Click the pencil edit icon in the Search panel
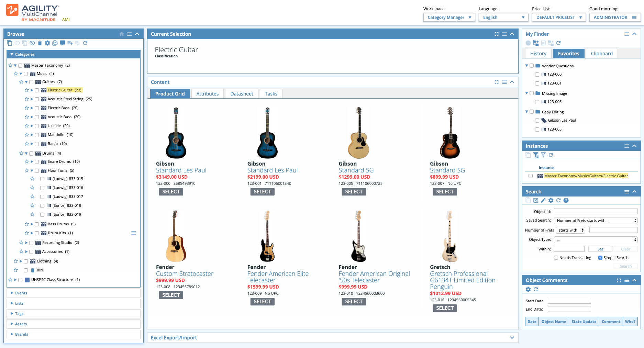Image resolution: width=644 pixels, height=348 pixels. pyautogui.click(x=543, y=200)
